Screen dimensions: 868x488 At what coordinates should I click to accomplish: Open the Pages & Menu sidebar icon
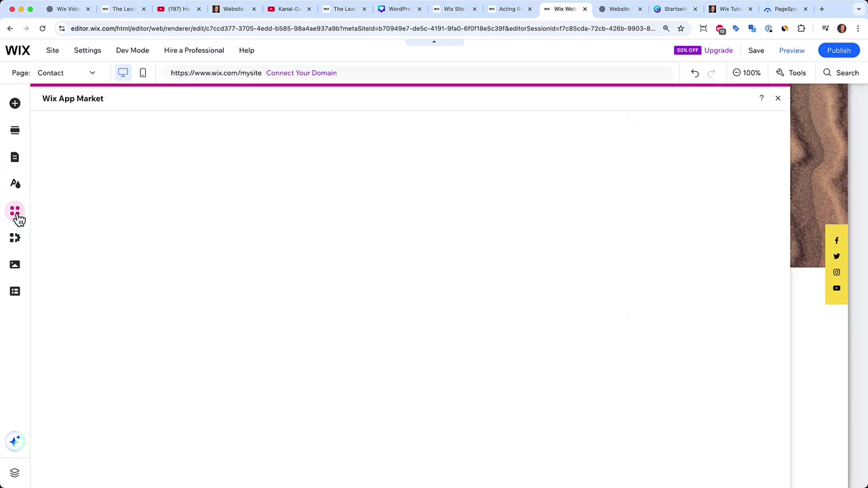(15, 157)
